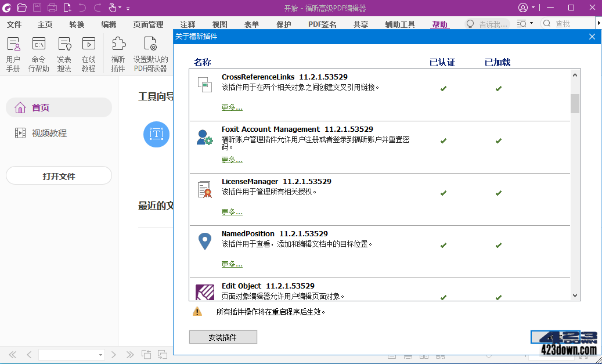Click the NamedPosition pin icon
This screenshot has width=602, height=364.
[x=205, y=242]
